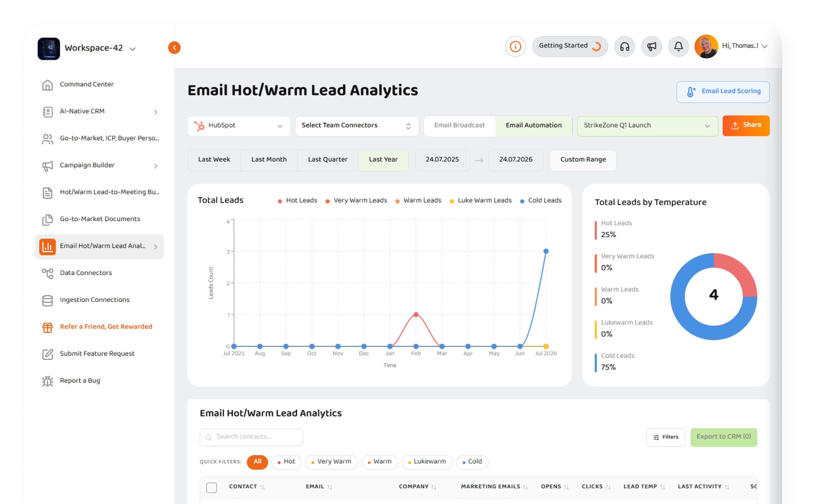Click the HubSpot logo icon
This screenshot has width=814, height=504.
199,126
